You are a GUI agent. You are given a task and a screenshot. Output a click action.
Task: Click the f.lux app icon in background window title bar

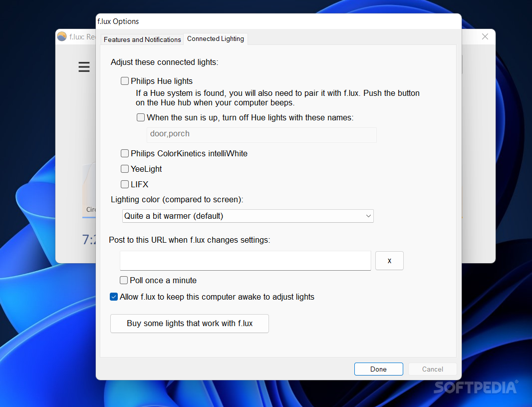62,36
